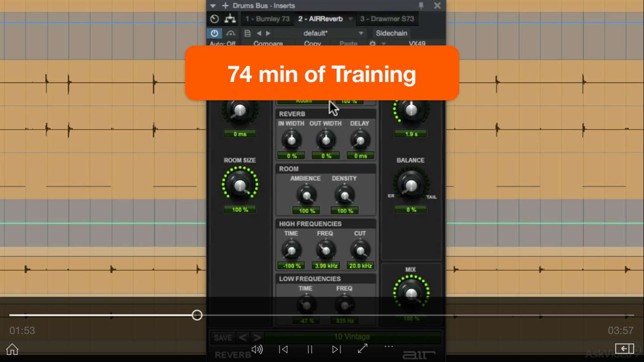Enable the Sidechain button
The width and height of the screenshot is (644, 362).
(x=391, y=33)
